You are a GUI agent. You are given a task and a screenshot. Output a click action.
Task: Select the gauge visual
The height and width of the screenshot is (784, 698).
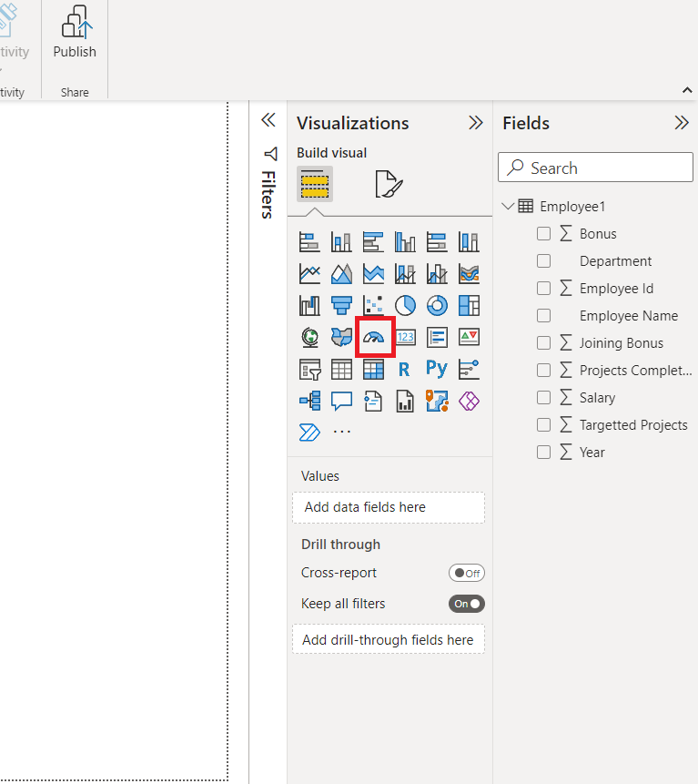[x=374, y=338]
